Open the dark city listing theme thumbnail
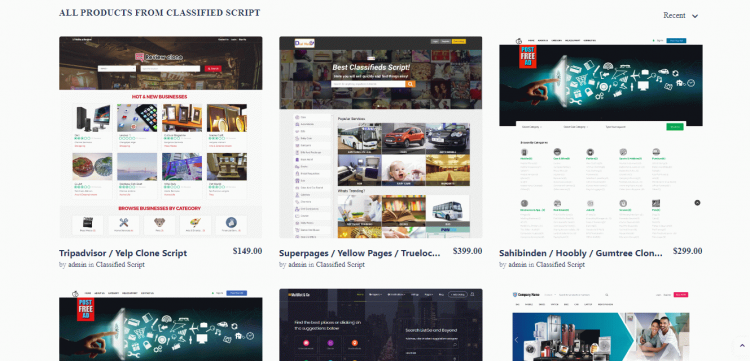Screen dimensions: 750x361 pos(381,325)
